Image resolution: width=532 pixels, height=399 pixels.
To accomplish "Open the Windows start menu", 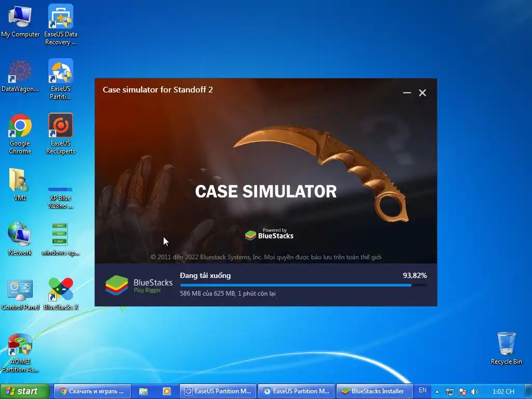I will pyautogui.click(x=25, y=391).
